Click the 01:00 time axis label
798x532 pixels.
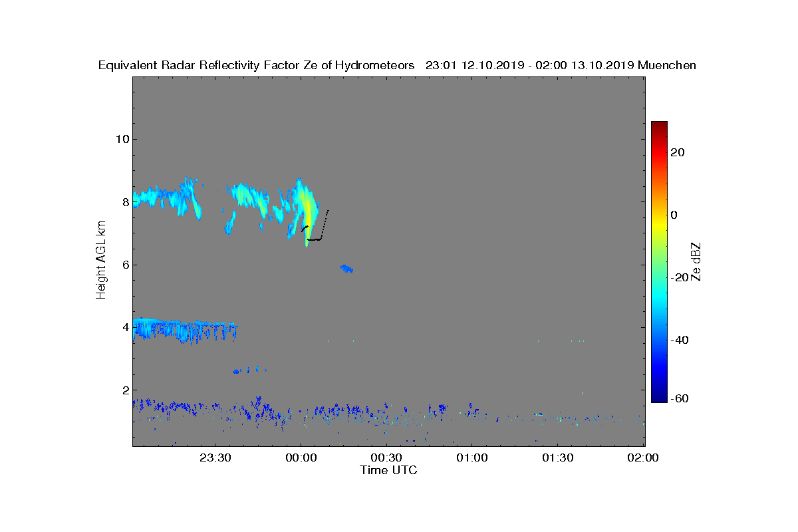pyautogui.click(x=472, y=458)
